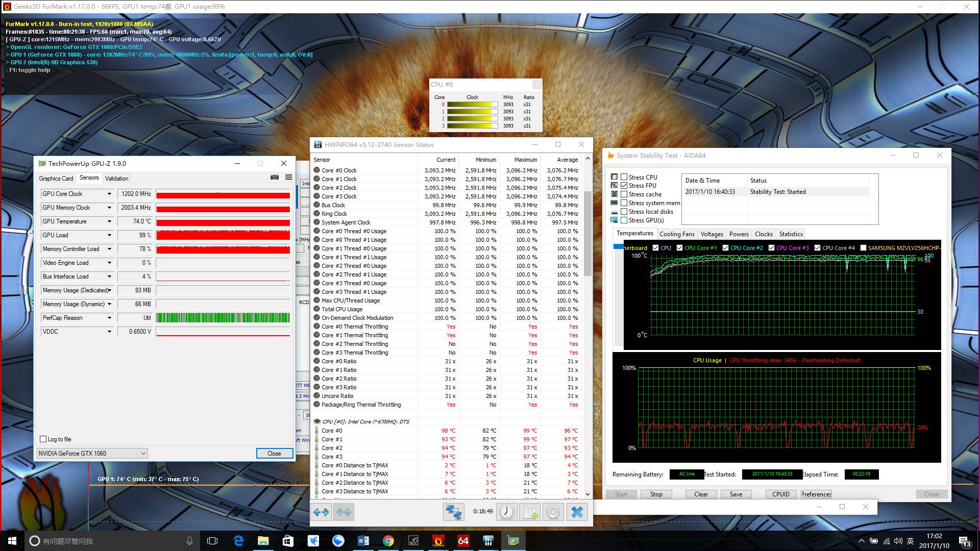Open GPU Core Clock sensor dropdown

(x=109, y=194)
